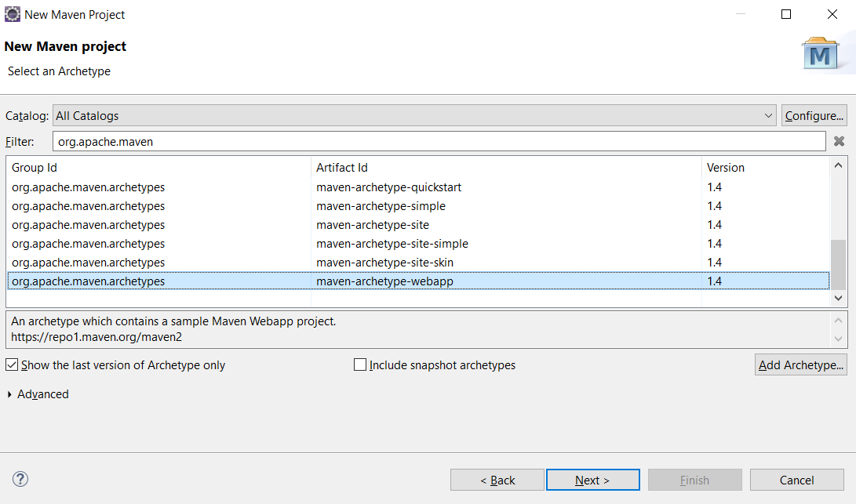Select the maven-archetype-quickstart row
This screenshot has width=856, height=504.
click(x=418, y=187)
